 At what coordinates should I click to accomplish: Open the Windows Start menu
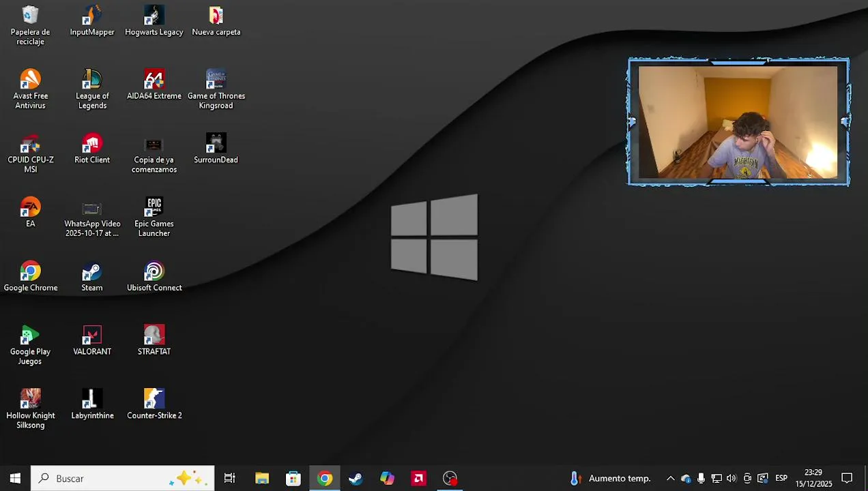click(x=15, y=478)
